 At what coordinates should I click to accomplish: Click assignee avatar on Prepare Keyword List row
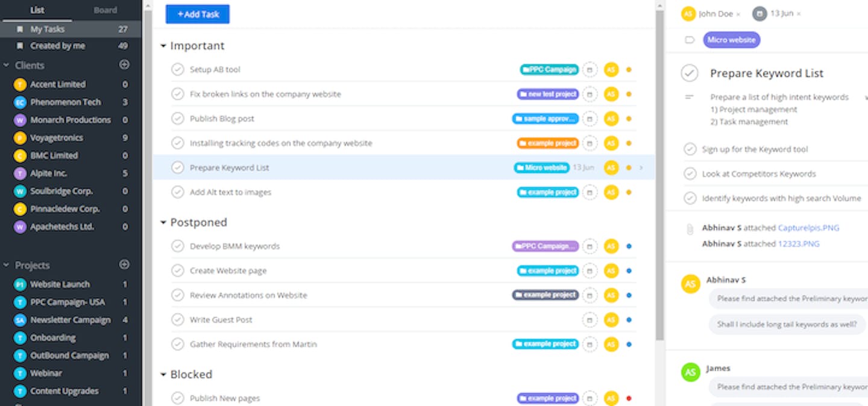point(611,167)
